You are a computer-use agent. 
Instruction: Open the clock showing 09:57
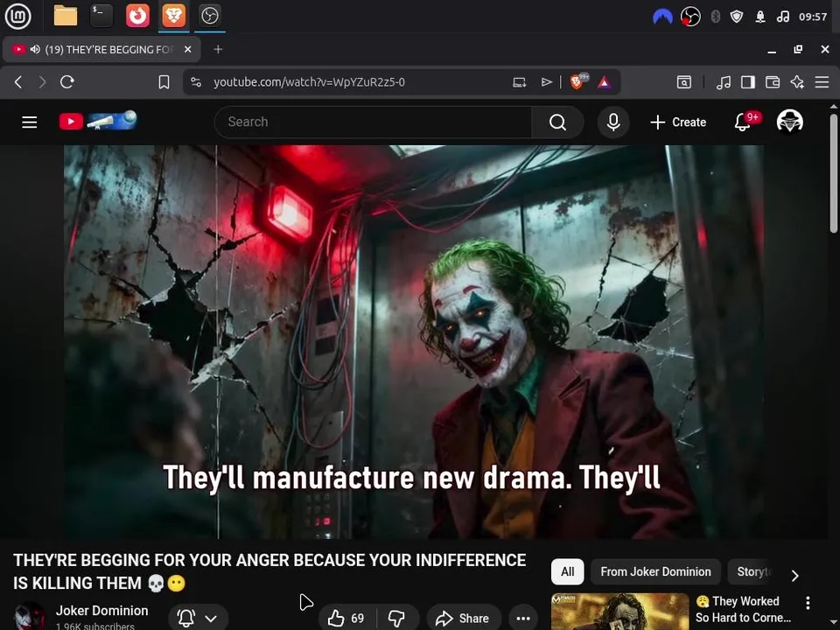(813, 17)
